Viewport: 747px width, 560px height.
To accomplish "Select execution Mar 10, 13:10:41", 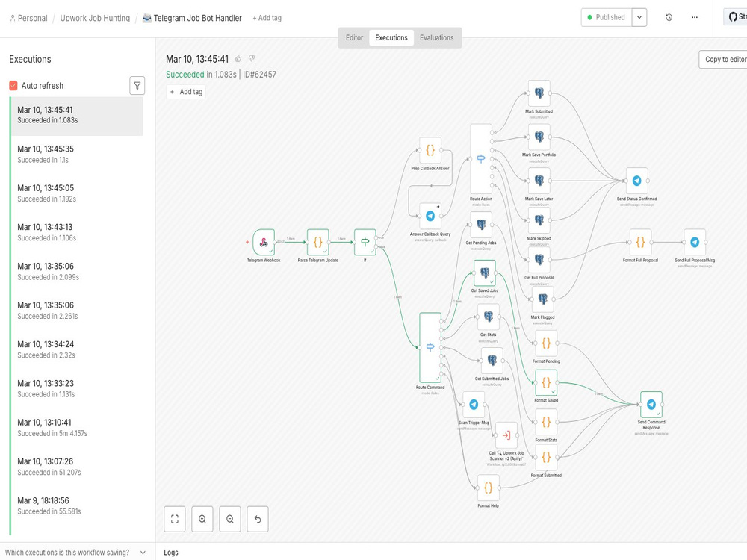I will tap(76, 428).
